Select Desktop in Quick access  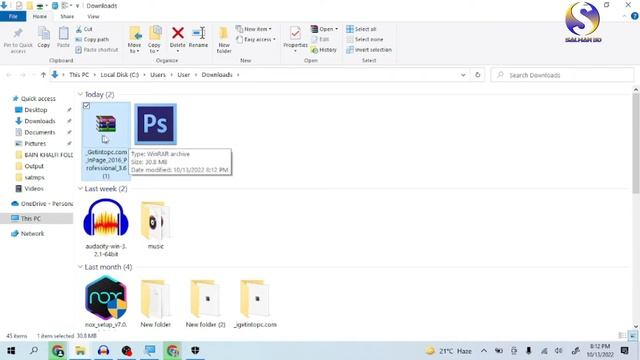coord(36,110)
